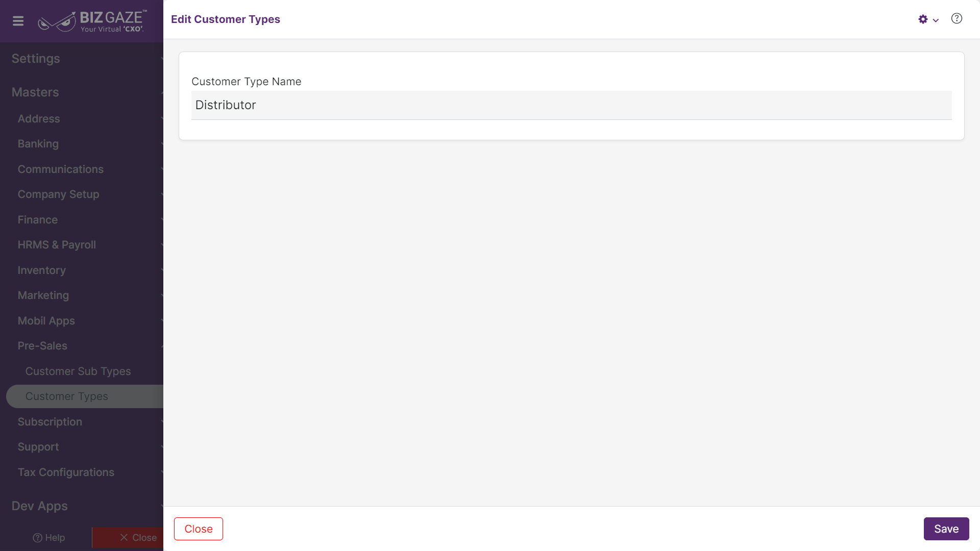Click the BizGaze logo
The height and width of the screenshot is (551, 980).
pyautogui.click(x=92, y=21)
